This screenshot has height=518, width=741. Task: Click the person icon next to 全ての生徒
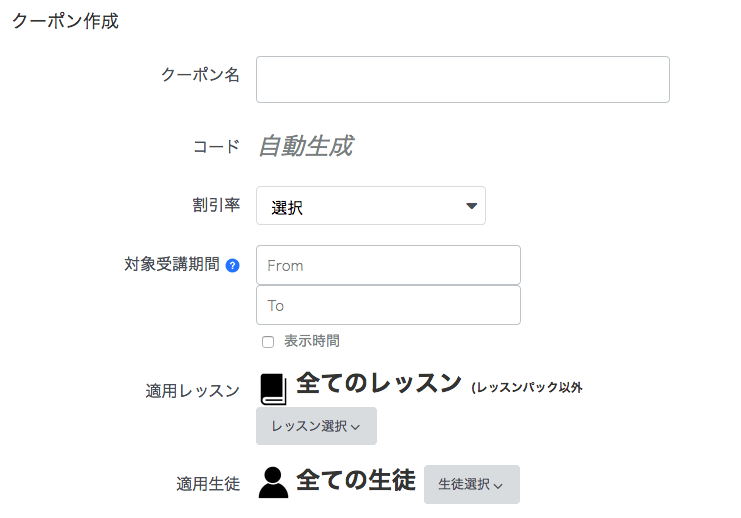tap(274, 483)
